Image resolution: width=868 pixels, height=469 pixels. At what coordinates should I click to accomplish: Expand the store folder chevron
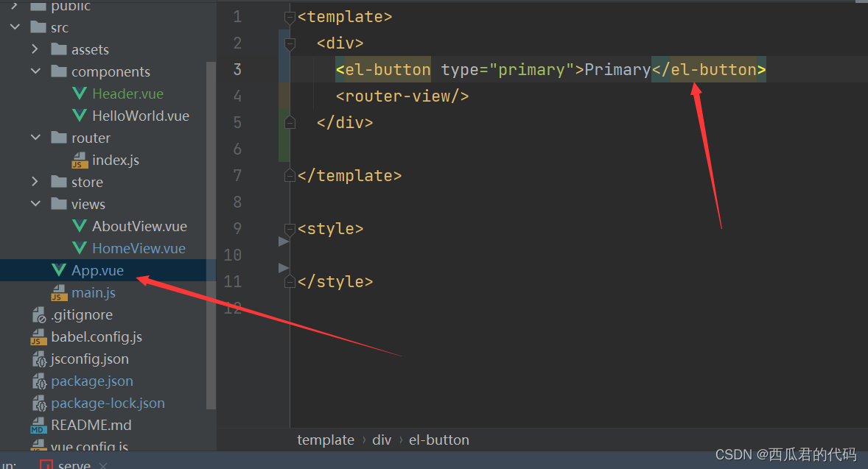[x=35, y=182]
